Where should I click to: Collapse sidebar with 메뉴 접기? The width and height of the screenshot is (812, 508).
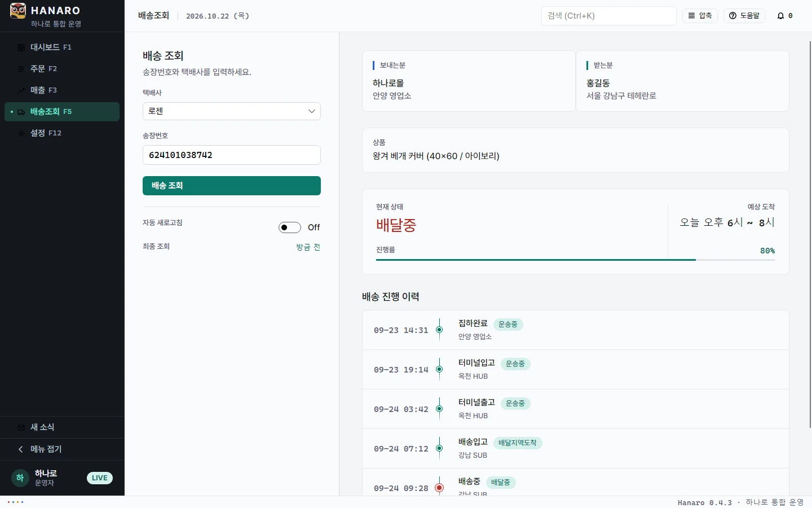[x=62, y=449]
